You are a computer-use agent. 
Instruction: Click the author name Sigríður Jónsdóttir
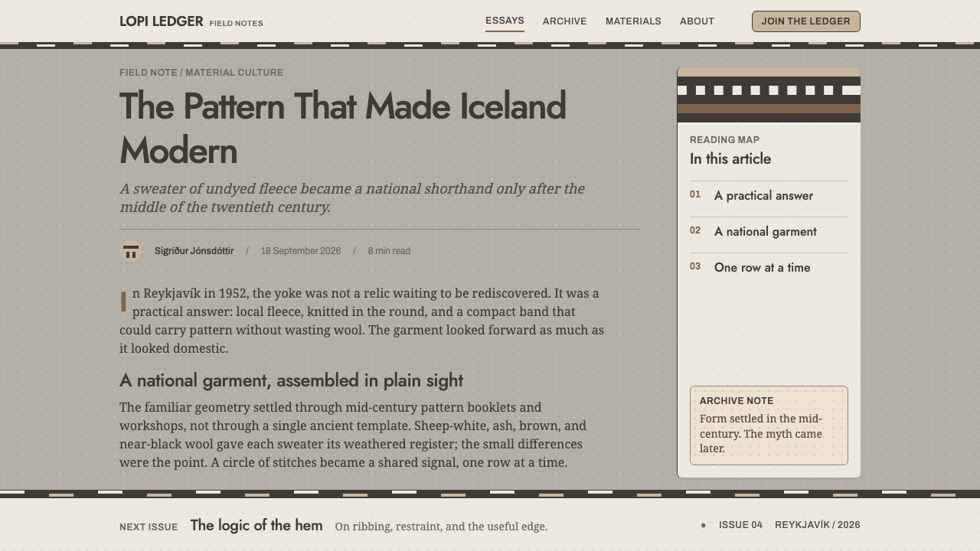194,251
